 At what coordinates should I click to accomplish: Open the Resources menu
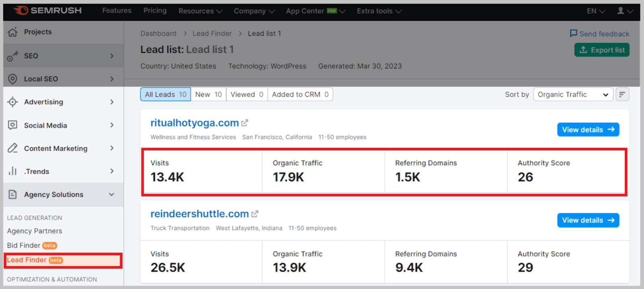click(x=200, y=11)
